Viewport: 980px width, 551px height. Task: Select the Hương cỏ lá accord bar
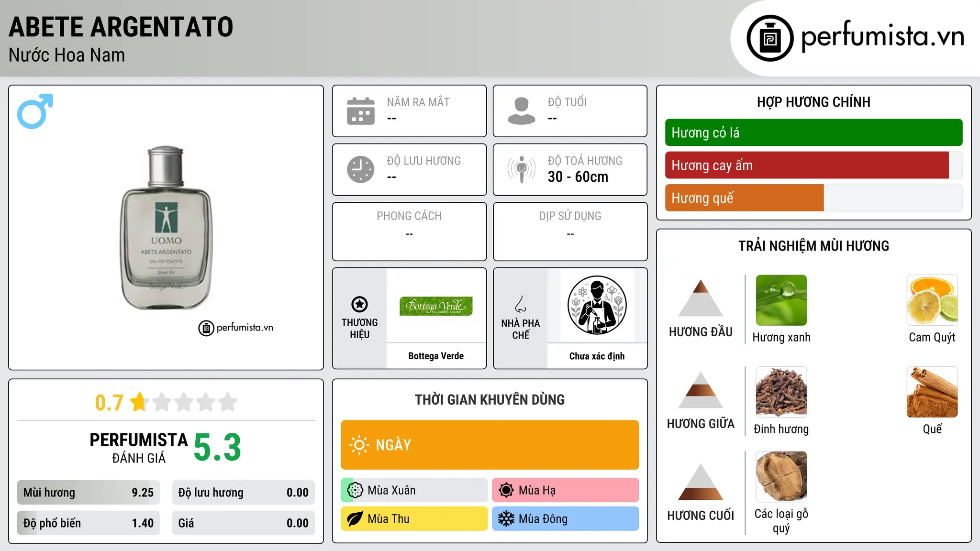(813, 132)
